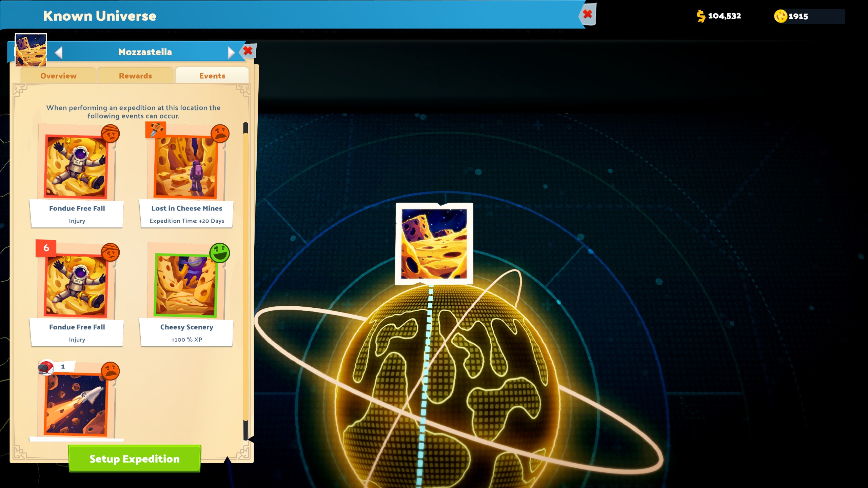
Task: Select the Cheesy Scenery event card
Action: click(186, 294)
